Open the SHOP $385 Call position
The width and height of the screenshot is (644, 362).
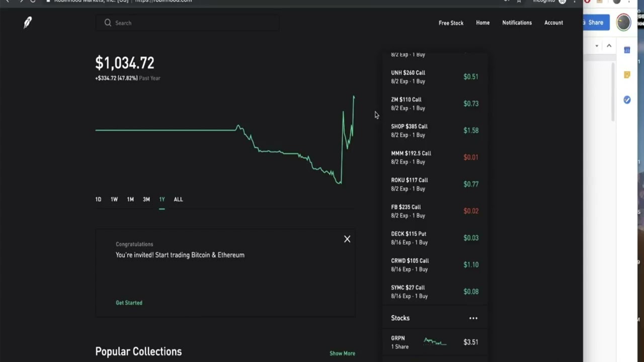pyautogui.click(x=435, y=130)
